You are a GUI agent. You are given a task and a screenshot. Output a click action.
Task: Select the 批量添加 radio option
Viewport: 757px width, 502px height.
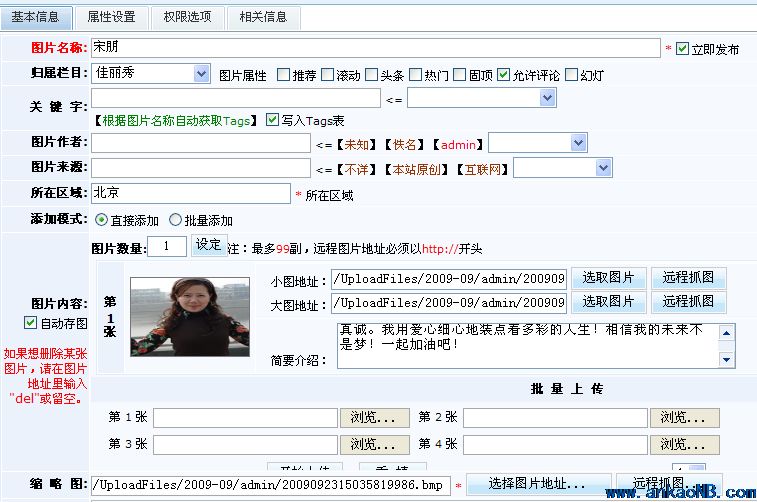coord(176,220)
